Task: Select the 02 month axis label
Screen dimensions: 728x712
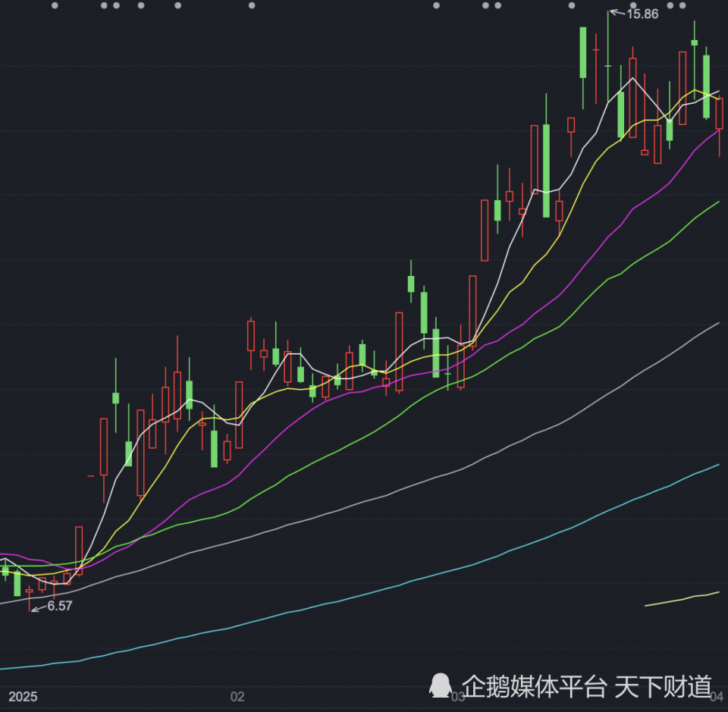Action: [x=237, y=697]
